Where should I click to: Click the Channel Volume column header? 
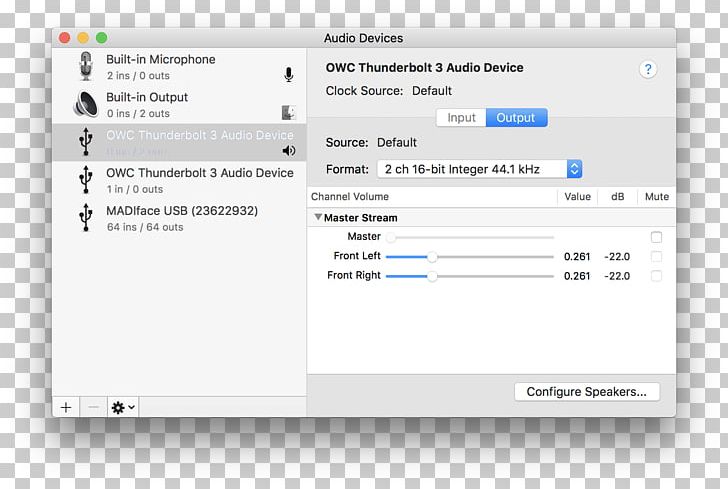(x=350, y=196)
